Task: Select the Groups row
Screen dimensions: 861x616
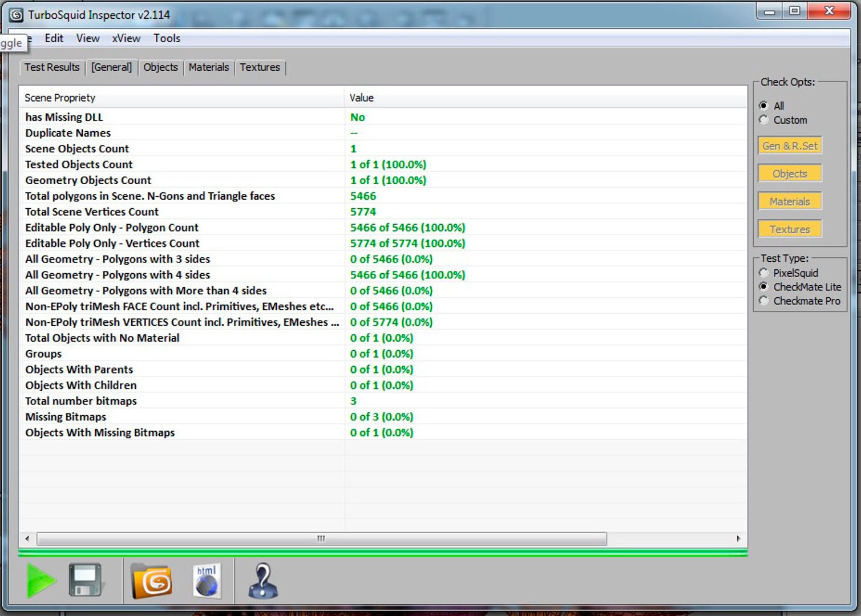Action: coord(383,354)
